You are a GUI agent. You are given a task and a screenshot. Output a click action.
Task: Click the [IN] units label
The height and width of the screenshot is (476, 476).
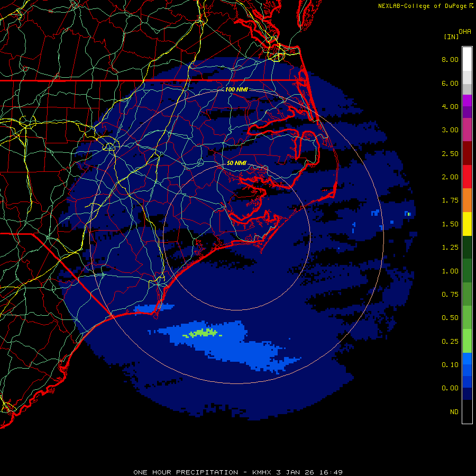(x=451, y=36)
